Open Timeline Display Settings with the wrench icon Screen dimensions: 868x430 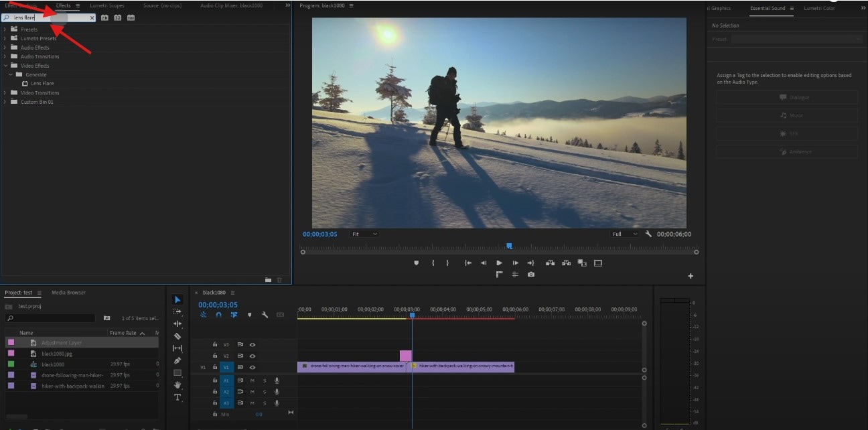click(x=265, y=315)
